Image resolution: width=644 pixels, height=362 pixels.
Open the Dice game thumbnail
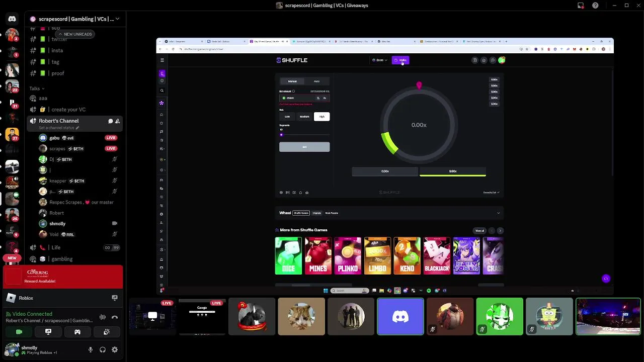[288, 256]
